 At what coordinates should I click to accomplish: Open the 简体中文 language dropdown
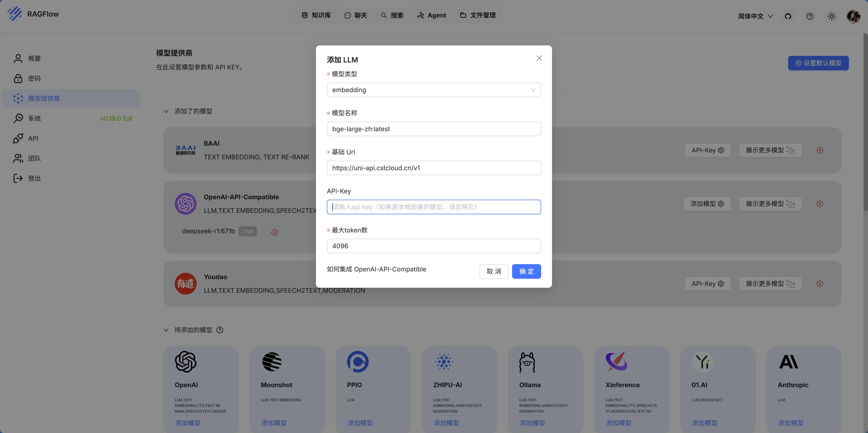pos(755,16)
